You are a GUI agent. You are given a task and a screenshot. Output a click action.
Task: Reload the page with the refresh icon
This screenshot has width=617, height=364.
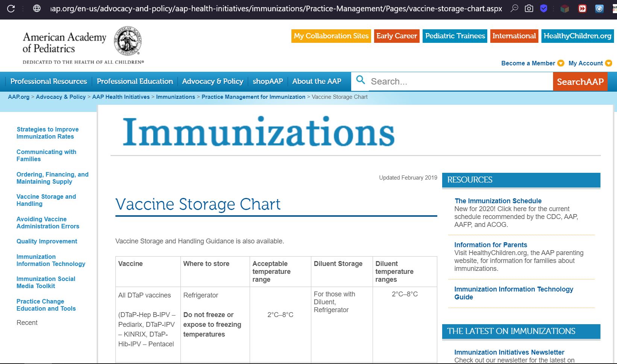click(11, 9)
